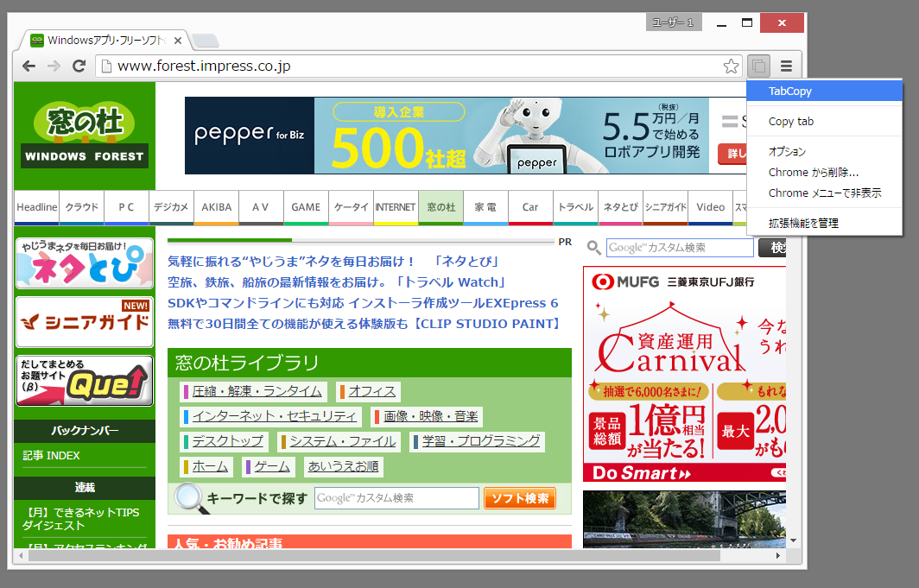Click the highlighted TabCopy extension icon
Viewport: 919px width, 588px height.
[758, 66]
